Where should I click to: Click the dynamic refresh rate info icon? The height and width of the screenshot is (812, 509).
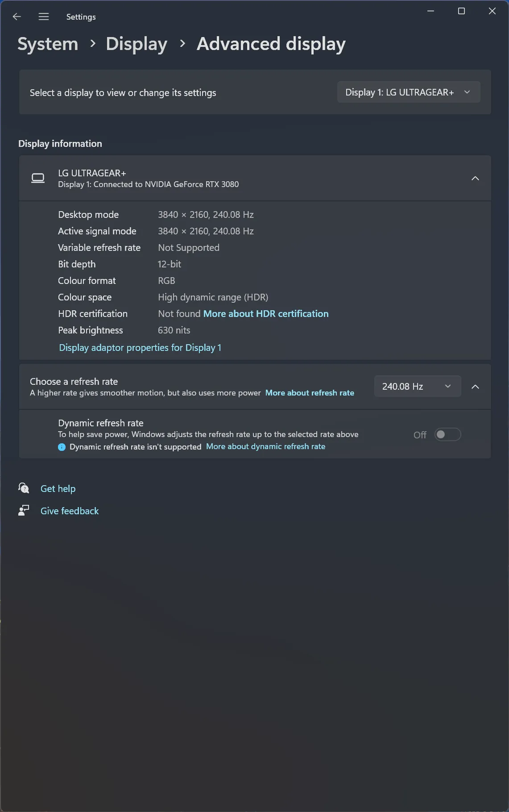pyautogui.click(x=62, y=447)
